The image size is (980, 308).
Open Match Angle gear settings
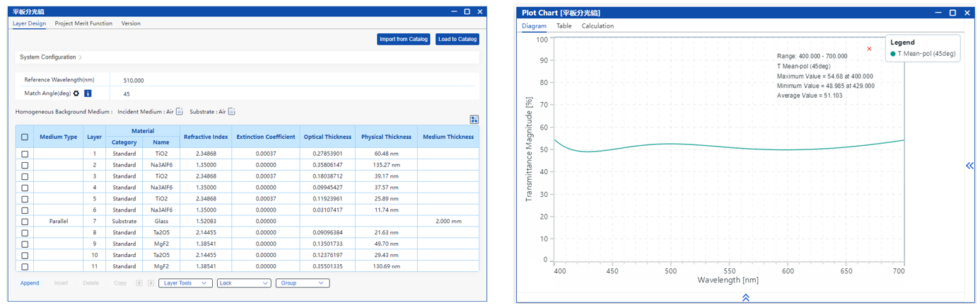click(76, 93)
